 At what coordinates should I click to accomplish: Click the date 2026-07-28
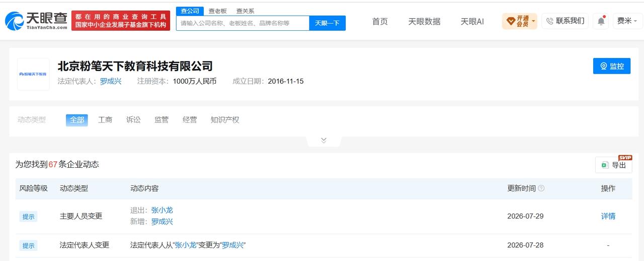point(525,245)
